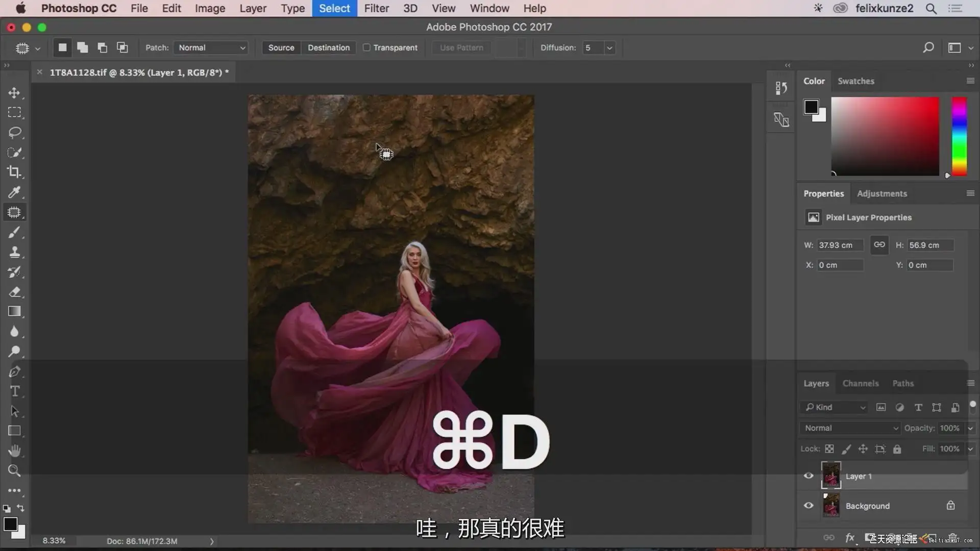Select the Move tool
The image size is (980, 551).
pos(14,93)
